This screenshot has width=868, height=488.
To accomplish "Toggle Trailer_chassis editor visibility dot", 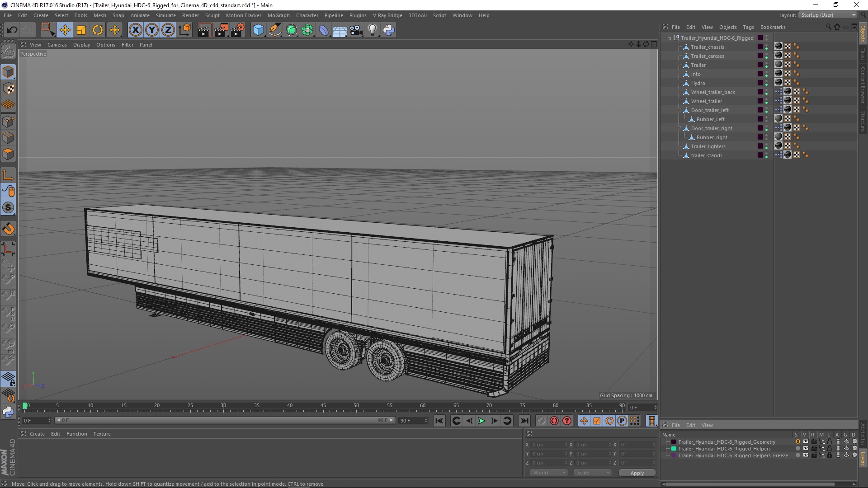I will [x=766, y=45].
